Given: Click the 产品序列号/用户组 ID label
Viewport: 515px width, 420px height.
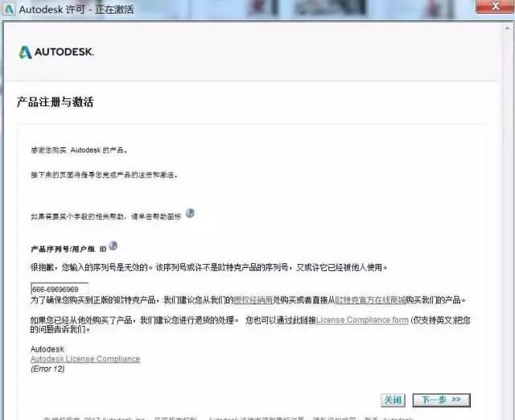Looking at the screenshot, I should click(68, 249).
